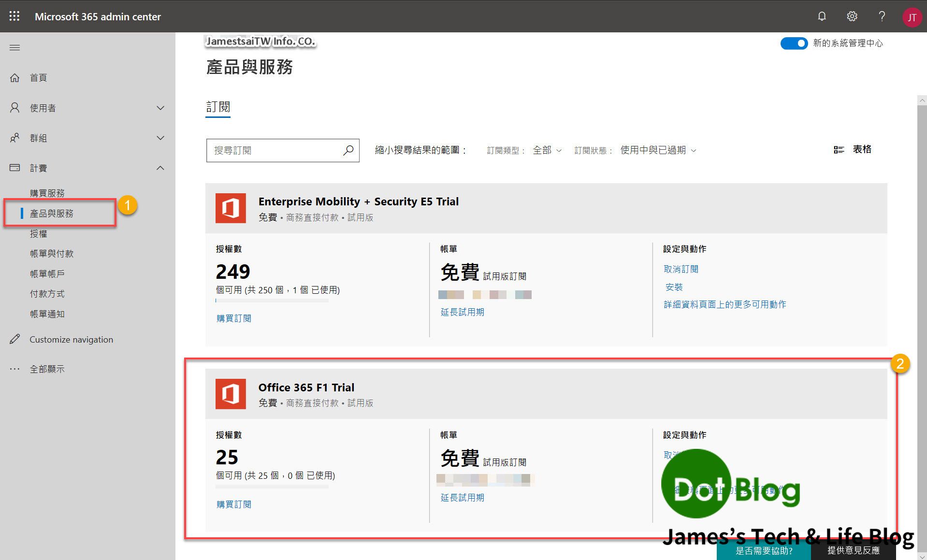Screen dimensions: 927x560
Task: Click the Office 365 F1 Trial title
Action: point(306,388)
